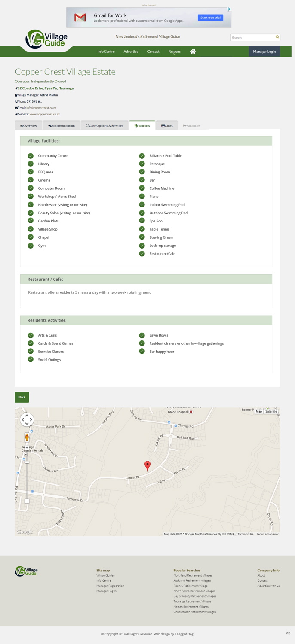Click the AdChoices icon on the ad banner
The width and height of the screenshot is (295, 644).
click(x=229, y=9)
